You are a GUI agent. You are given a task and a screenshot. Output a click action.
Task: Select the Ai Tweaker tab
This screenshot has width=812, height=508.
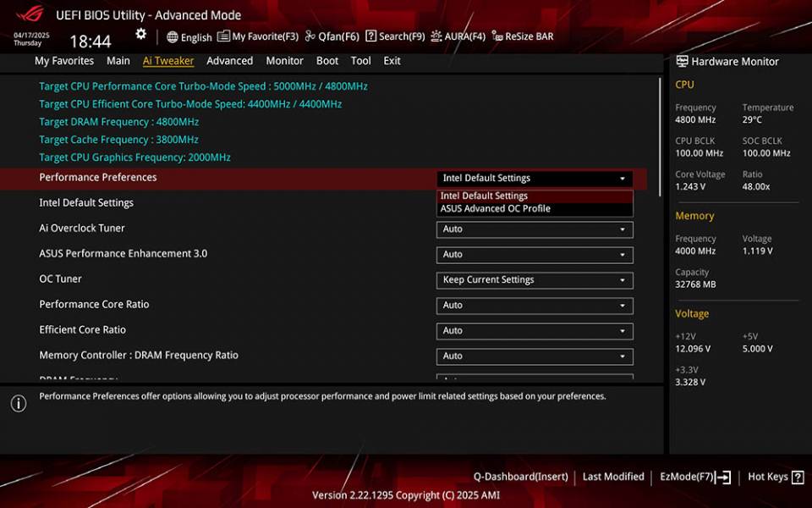(x=168, y=61)
